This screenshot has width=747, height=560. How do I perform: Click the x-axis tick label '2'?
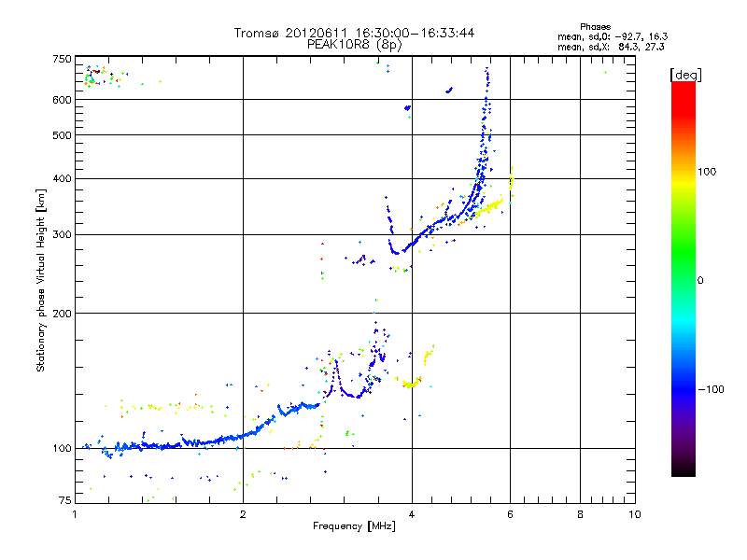243,514
